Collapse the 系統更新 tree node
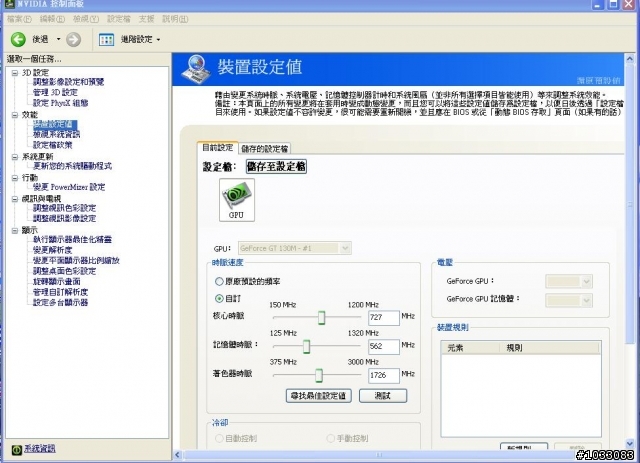Viewport: 640px width, 463px height. click(x=15, y=157)
